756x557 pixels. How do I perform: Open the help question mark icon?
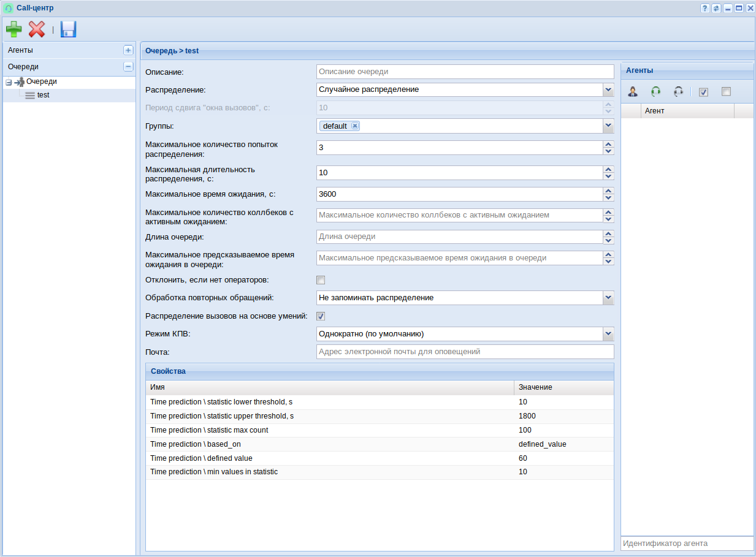pyautogui.click(x=705, y=8)
